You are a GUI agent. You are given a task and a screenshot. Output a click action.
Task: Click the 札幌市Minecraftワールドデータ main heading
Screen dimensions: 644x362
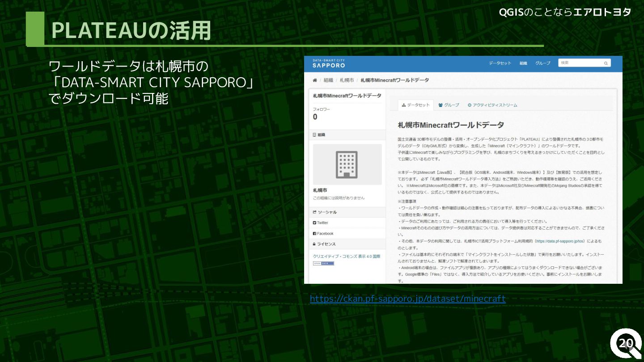451,125
